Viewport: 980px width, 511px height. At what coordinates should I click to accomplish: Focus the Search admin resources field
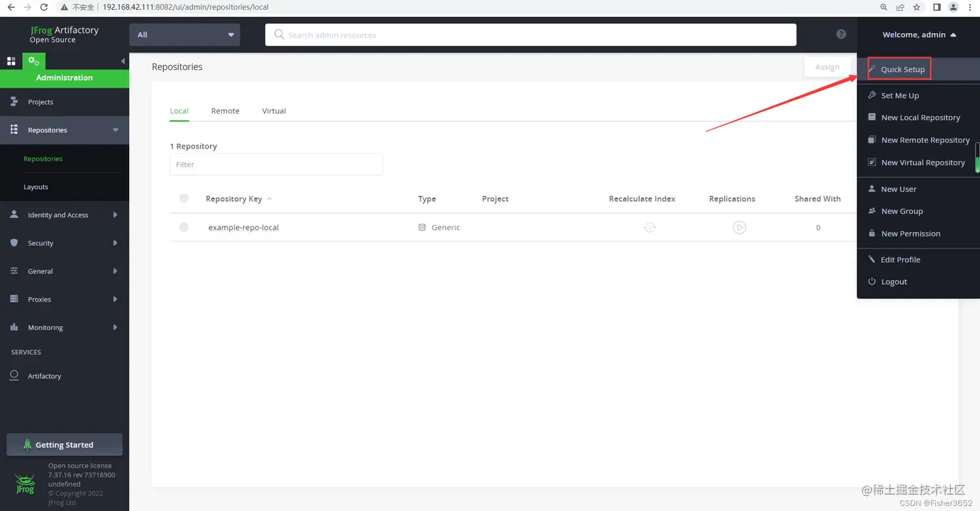[x=530, y=34]
